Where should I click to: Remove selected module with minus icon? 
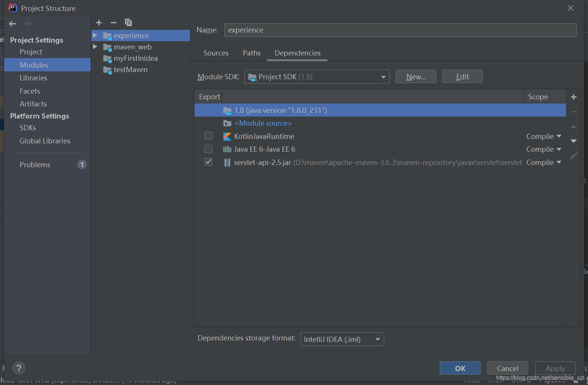pyautogui.click(x=114, y=23)
